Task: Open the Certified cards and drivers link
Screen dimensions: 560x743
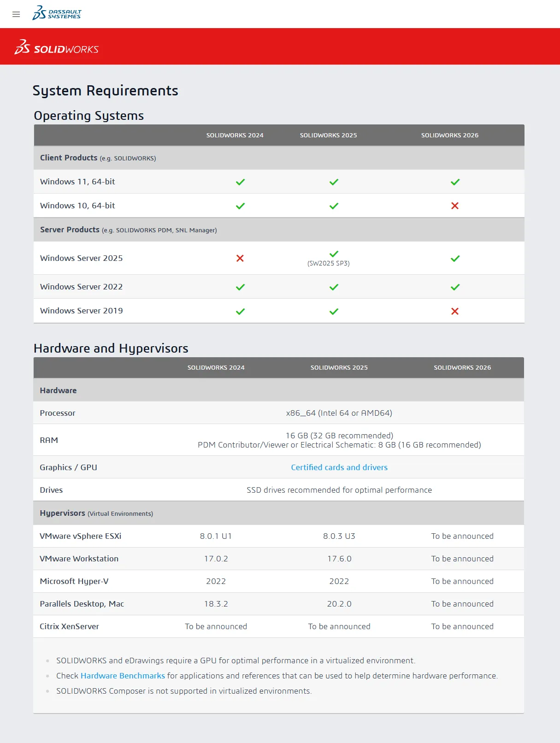Action: (x=339, y=467)
